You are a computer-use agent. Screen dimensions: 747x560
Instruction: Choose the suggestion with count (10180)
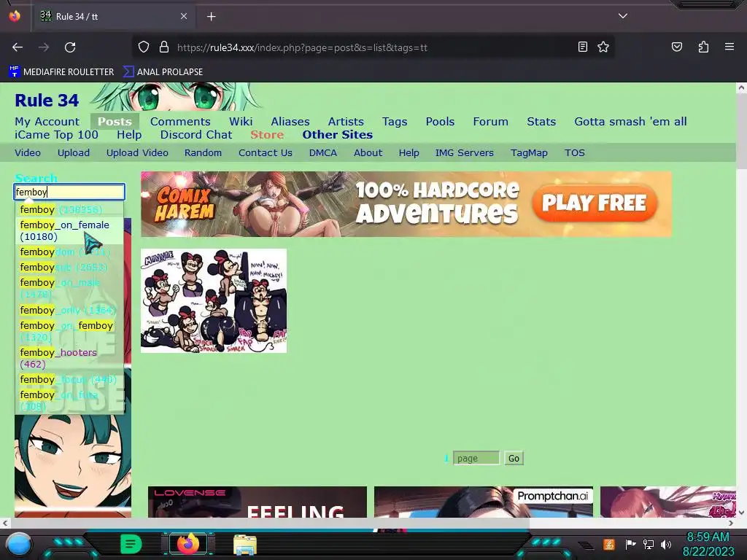(69, 230)
